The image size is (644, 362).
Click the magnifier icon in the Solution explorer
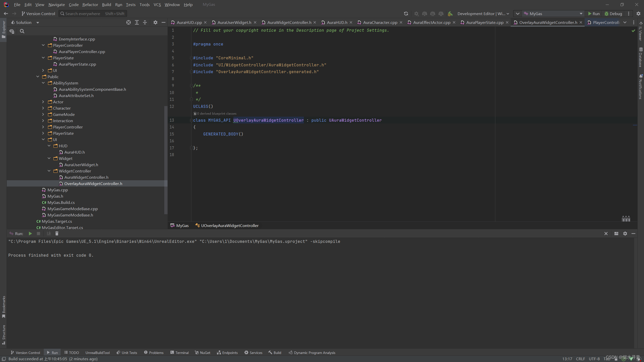[x=22, y=31]
